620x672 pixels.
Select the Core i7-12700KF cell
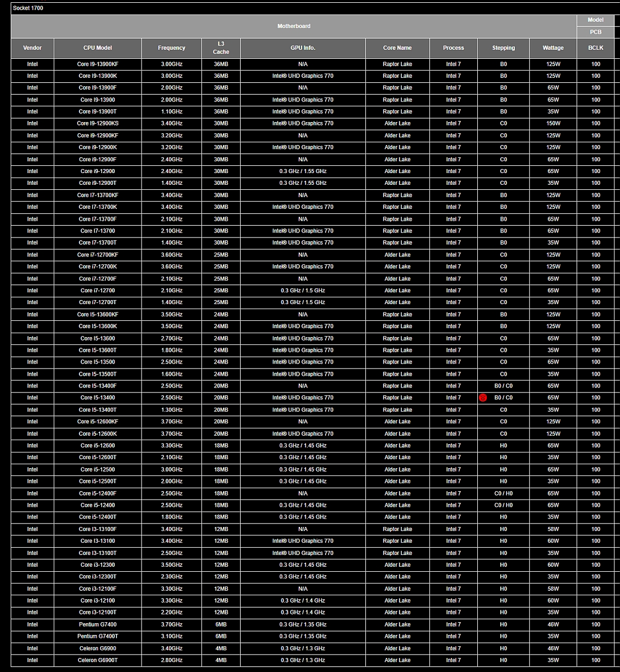98,255
